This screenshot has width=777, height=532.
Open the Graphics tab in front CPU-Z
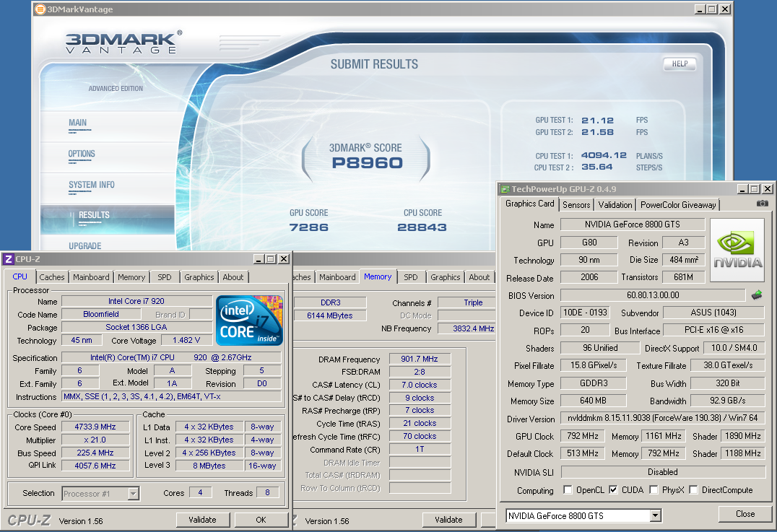(199, 277)
